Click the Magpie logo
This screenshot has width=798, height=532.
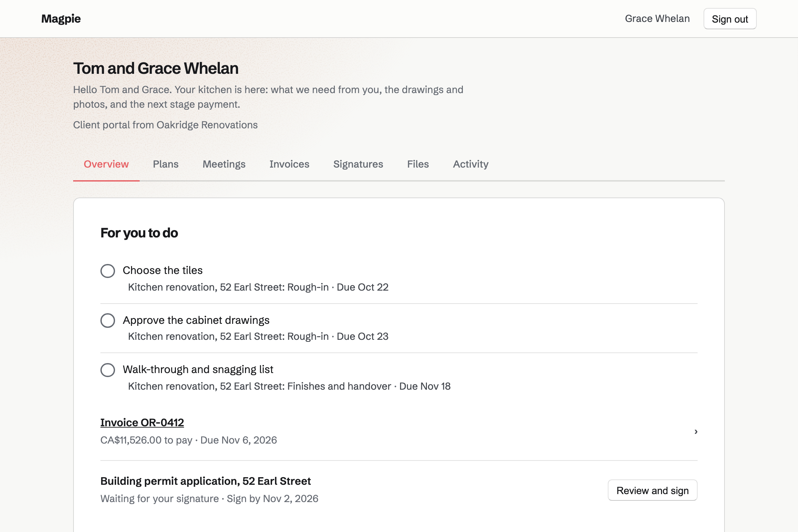[61, 19]
